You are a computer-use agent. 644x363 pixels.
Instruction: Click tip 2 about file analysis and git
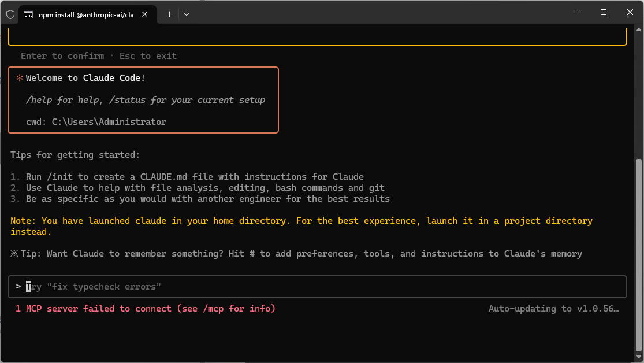click(x=198, y=188)
